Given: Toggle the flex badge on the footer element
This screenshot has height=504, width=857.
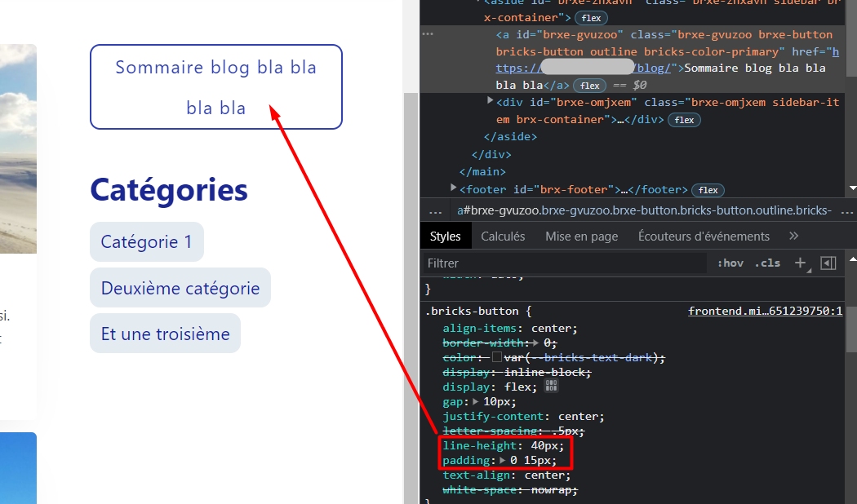Looking at the screenshot, I should point(708,190).
